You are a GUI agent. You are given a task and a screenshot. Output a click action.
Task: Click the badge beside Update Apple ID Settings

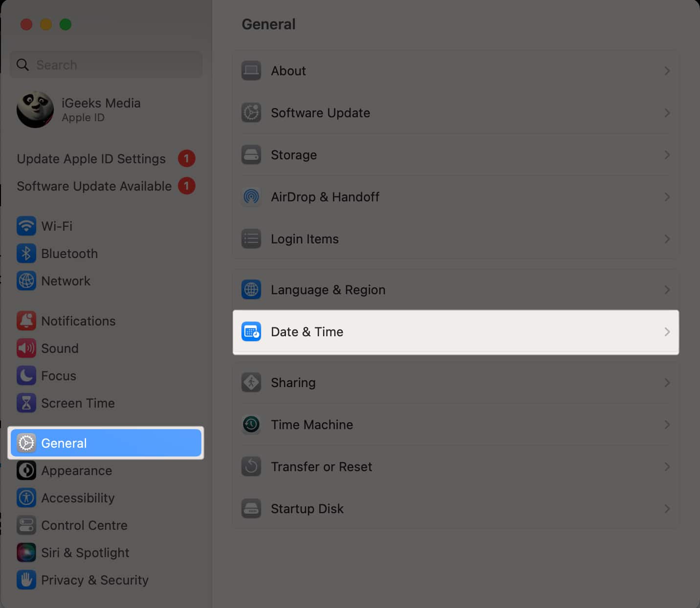(187, 158)
